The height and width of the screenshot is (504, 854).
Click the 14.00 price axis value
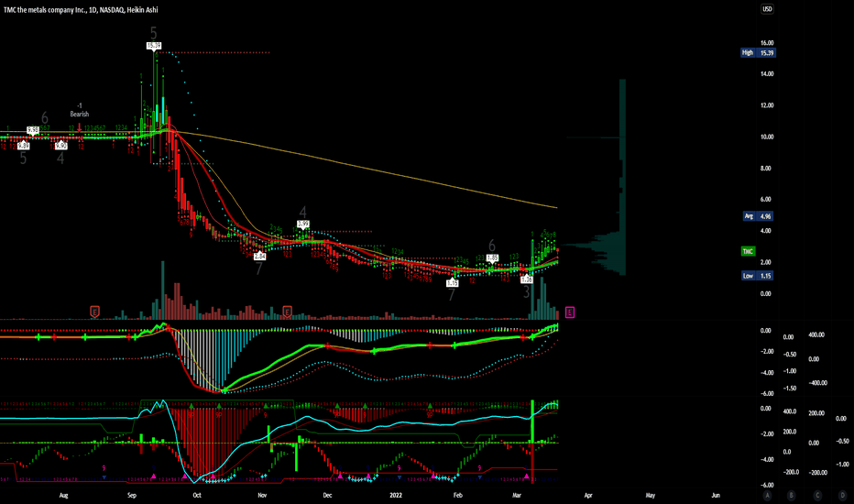pos(767,74)
